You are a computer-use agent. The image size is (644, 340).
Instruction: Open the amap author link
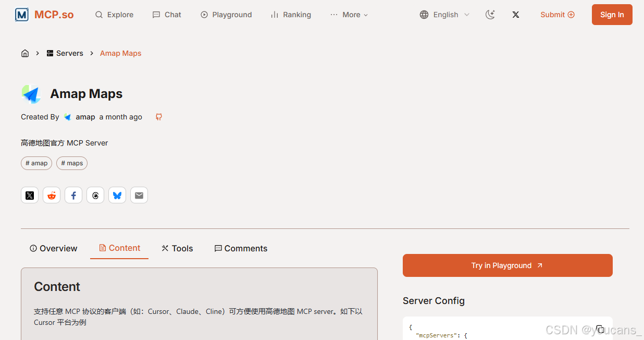tap(85, 117)
